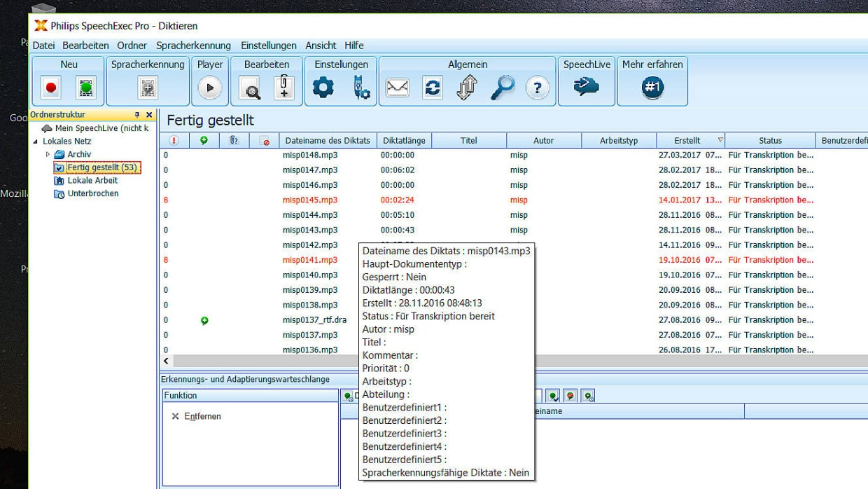868x489 pixels.
Task: Open the Ansicht menu
Action: 321,46
